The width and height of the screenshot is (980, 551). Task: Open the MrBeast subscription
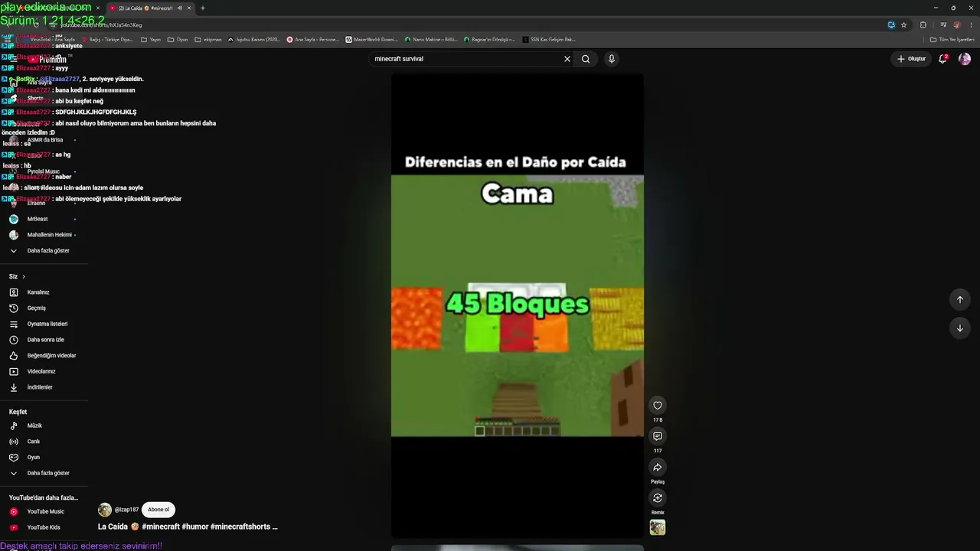tap(44, 219)
